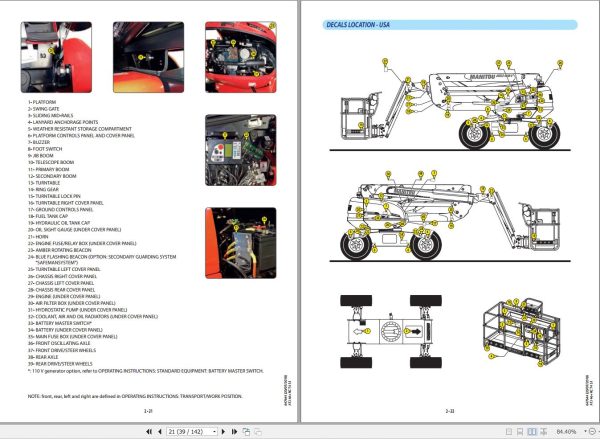Go to the previous page
This screenshot has height=439, width=600.
[160, 432]
